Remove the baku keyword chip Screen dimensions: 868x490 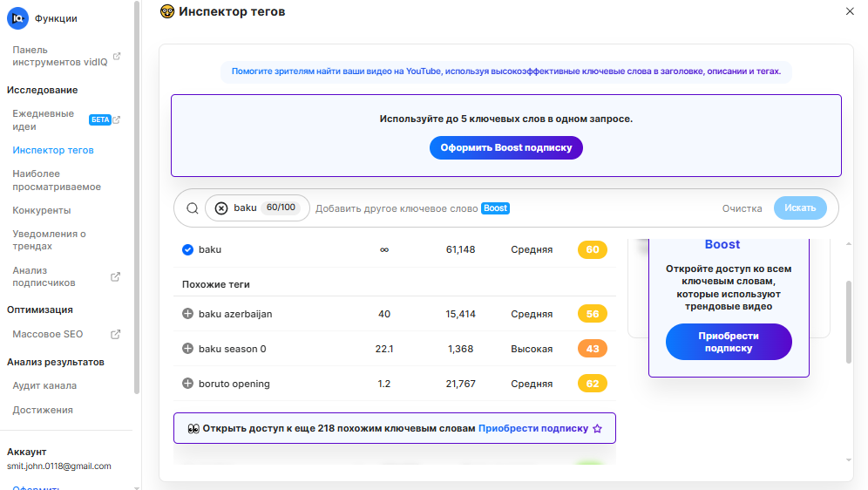(x=221, y=208)
